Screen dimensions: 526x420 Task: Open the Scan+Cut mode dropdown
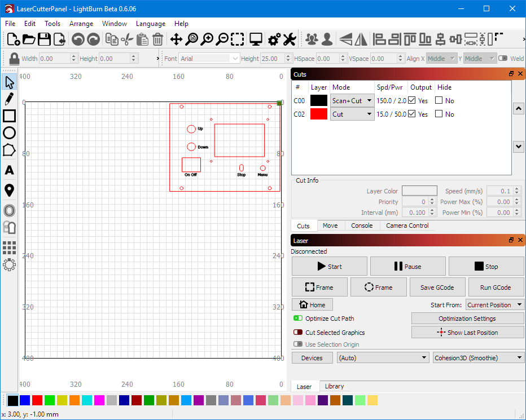(352, 101)
